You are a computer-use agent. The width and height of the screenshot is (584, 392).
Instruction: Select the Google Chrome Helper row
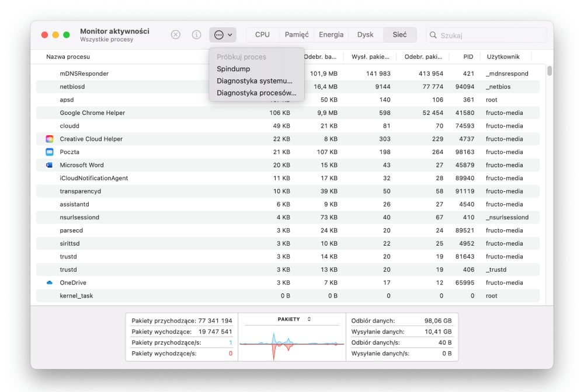(x=287, y=113)
